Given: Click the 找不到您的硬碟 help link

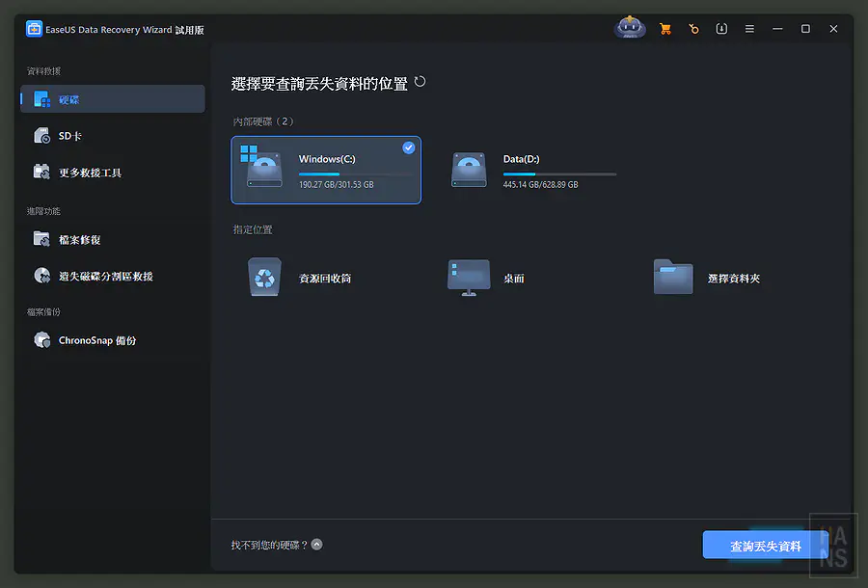Looking at the screenshot, I should tap(270, 544).
